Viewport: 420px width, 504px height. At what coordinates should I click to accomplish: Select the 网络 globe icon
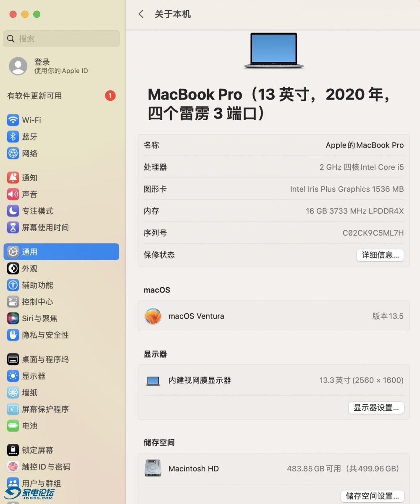tap(13, 153)
